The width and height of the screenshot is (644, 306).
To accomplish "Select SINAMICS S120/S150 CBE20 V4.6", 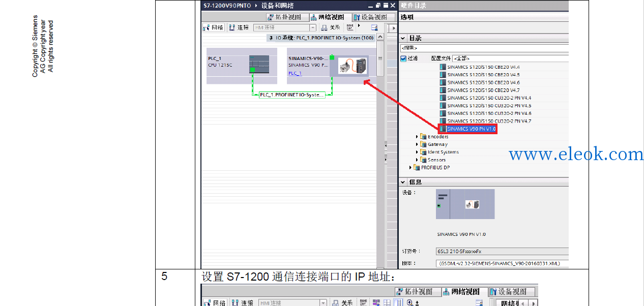I will coord(480,82).
